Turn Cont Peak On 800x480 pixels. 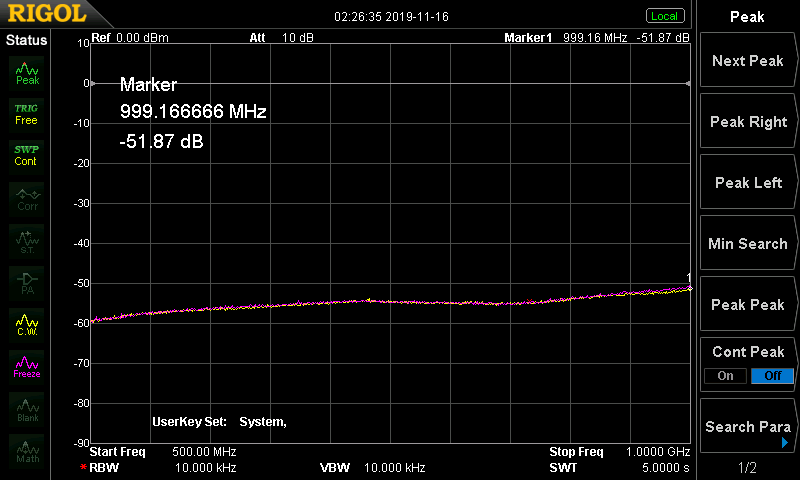pos(725,376)
